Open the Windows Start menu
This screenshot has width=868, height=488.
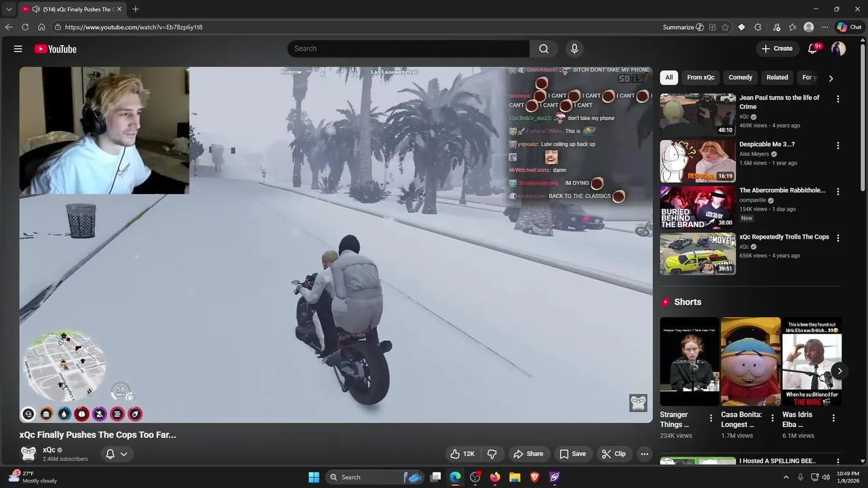(314, 477)
